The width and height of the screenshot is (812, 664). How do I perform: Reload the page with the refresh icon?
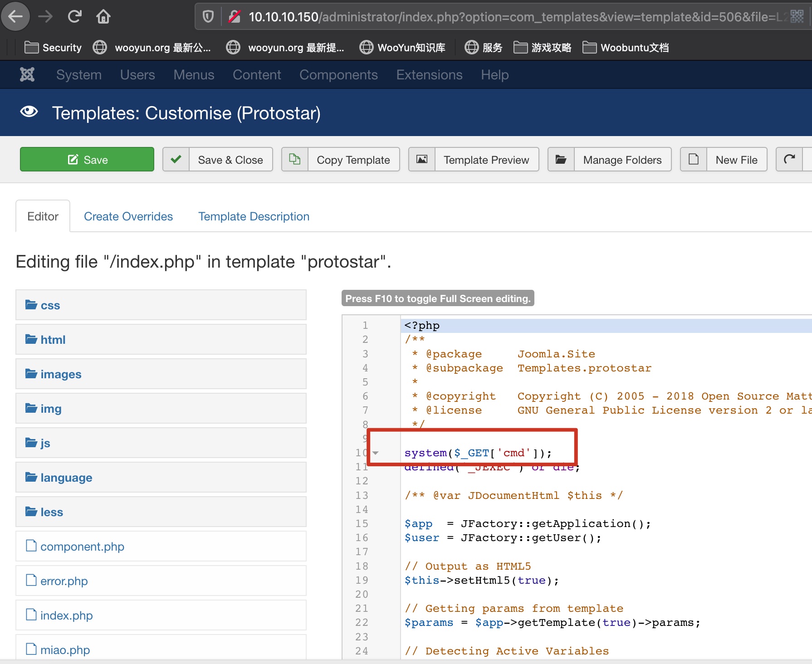pyautogui.click(x=74, y=17)
